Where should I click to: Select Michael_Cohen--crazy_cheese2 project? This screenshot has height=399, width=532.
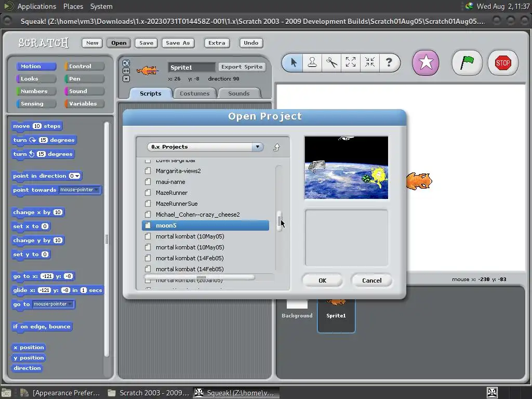tap(205, 215)
